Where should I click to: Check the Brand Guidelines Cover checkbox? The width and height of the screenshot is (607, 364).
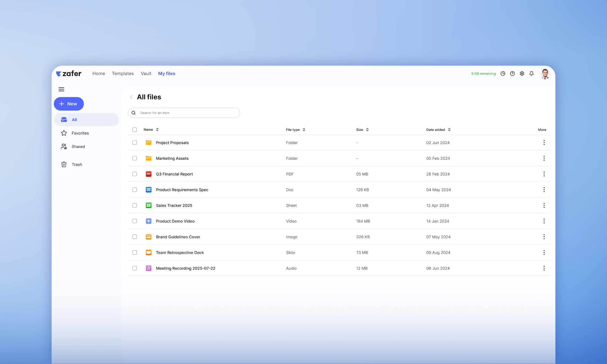[x=134, y=237]
